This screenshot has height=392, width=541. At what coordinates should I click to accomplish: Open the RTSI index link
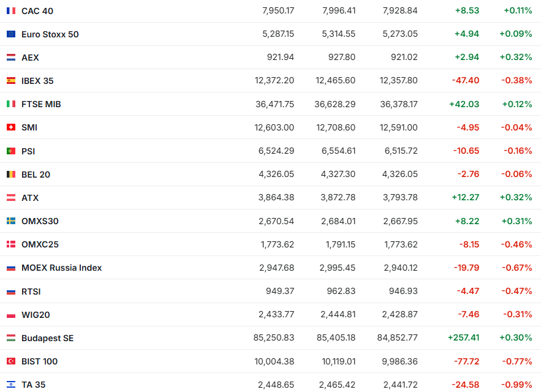tap(31, 292)
